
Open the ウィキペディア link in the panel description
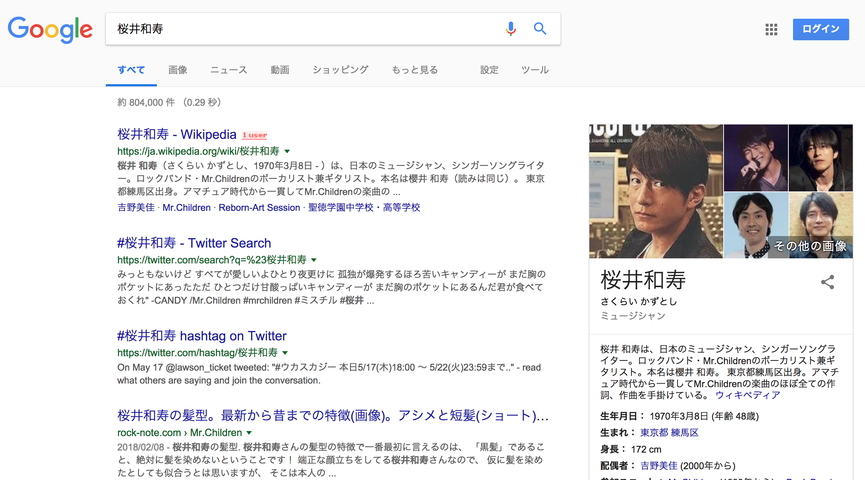point(747,395)
